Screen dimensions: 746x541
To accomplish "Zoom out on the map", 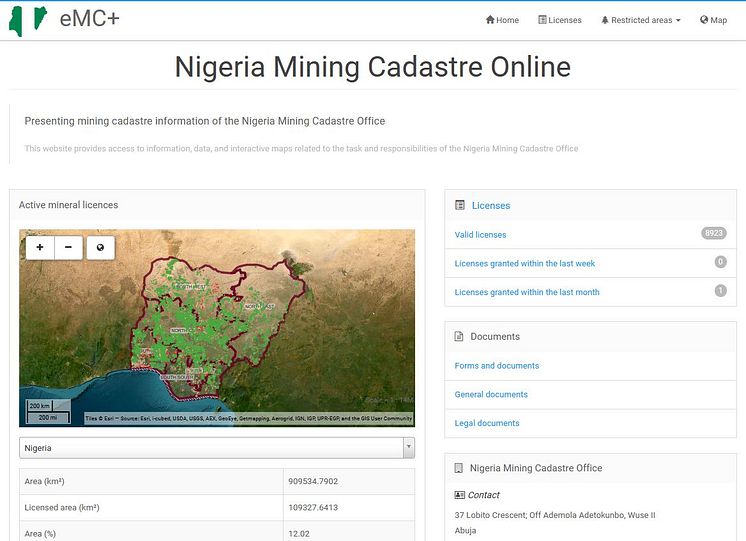I will pyautogui.click(x=68, y=246).
